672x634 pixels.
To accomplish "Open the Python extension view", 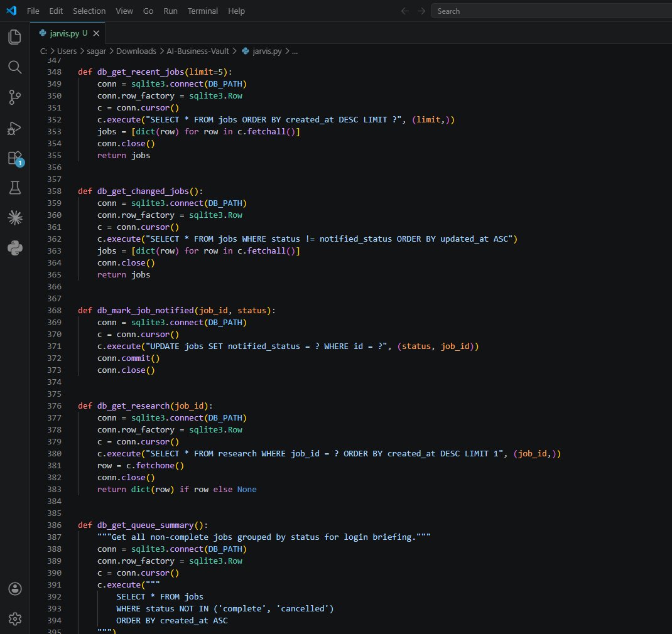I will [x=14, y=248].
